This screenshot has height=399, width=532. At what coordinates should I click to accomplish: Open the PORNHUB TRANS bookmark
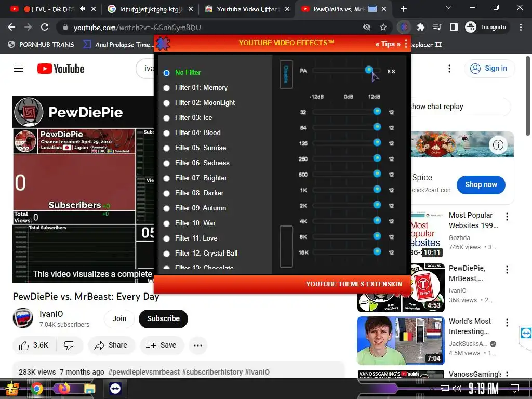(41, 45)
